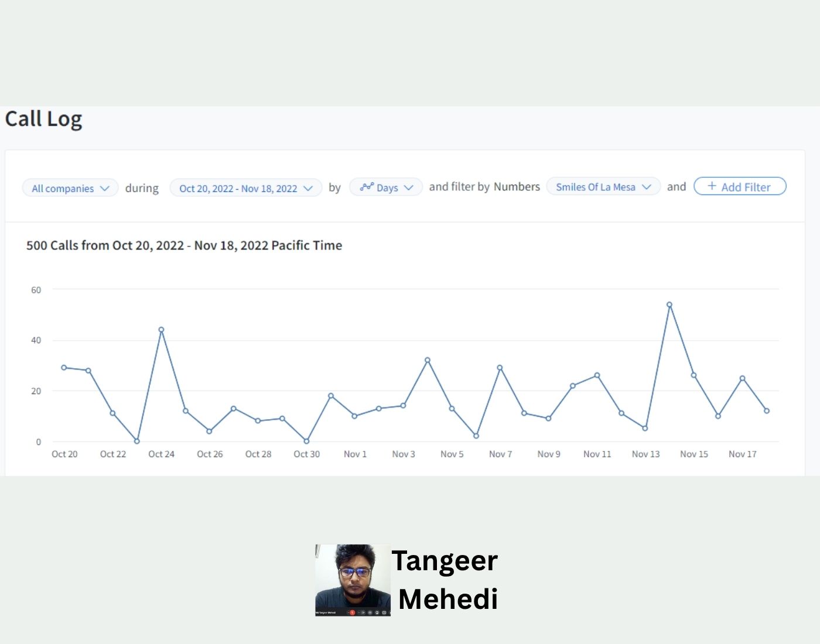820x644 pixels.
Task: Click the low data point on Nov 6
Action: [x=476, y=436]
